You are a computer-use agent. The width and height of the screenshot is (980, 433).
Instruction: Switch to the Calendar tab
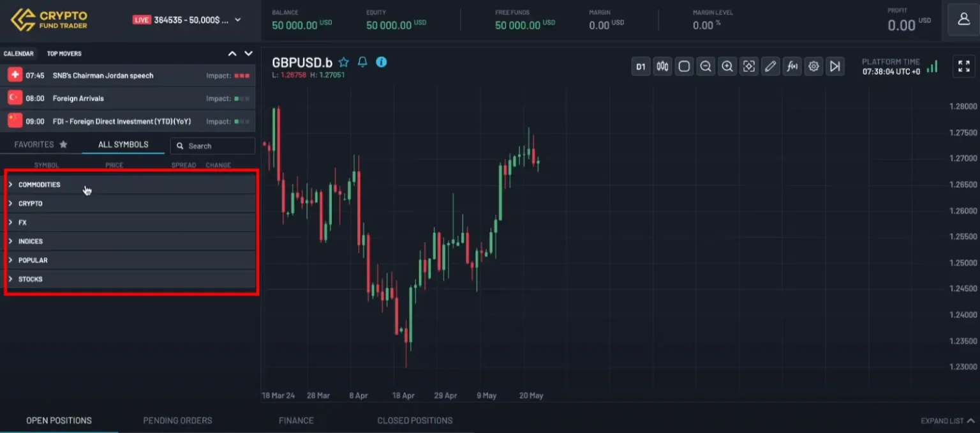click(19, 54)
